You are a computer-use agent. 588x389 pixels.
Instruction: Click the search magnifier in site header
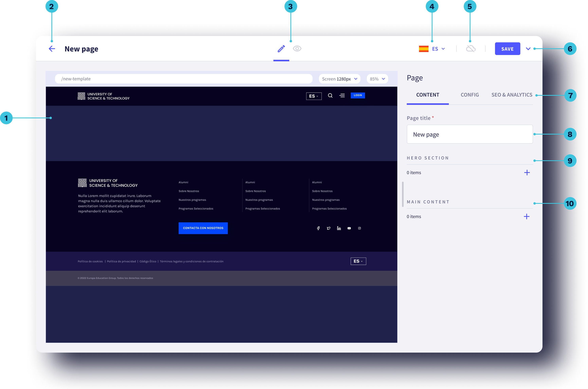(x=330, y=96)
